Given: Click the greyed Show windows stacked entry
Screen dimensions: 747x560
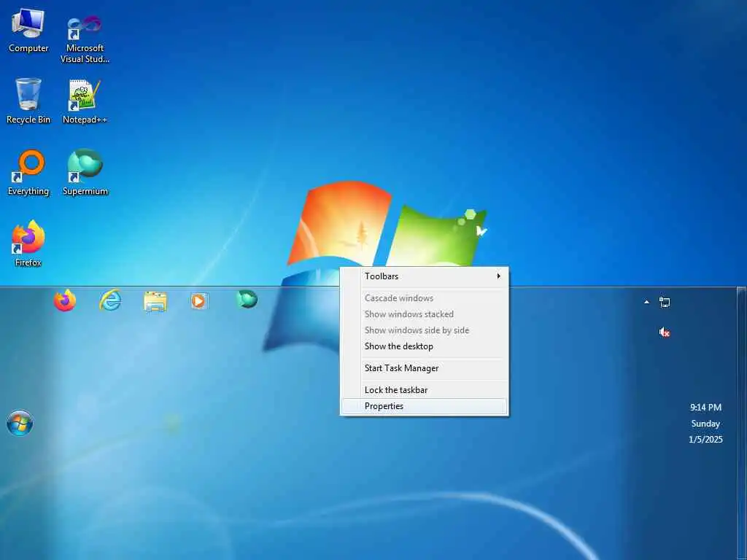Looking at the screenshot, I should tap(424, 314).
